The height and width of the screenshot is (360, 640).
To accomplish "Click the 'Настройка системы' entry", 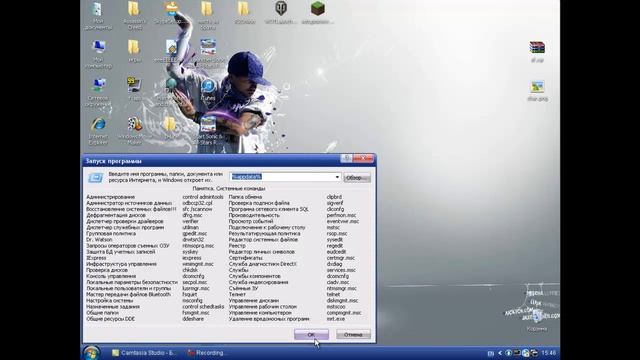I will [109, 300].
